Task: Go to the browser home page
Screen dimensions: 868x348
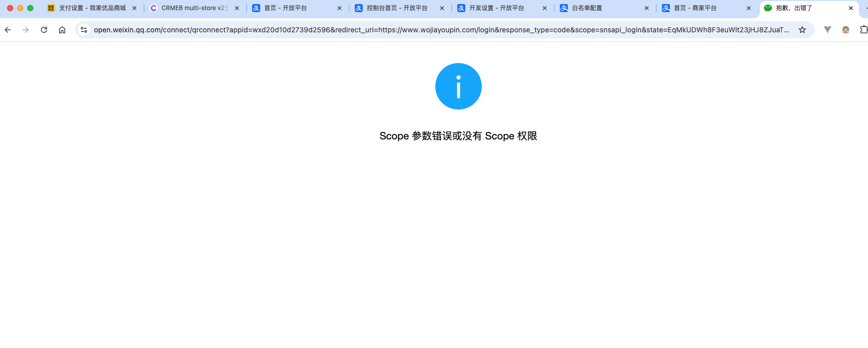Action: [x=62, y=30]
